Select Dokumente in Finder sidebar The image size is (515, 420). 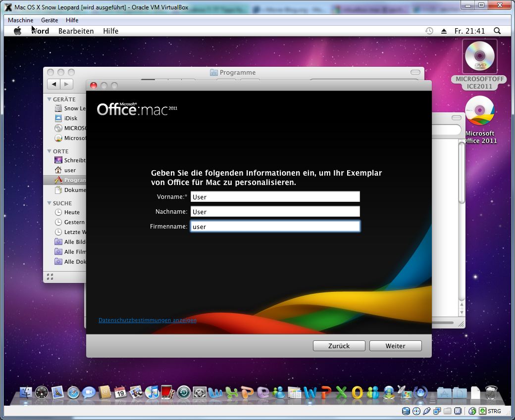pyautogui.click(x=70, y=190)
